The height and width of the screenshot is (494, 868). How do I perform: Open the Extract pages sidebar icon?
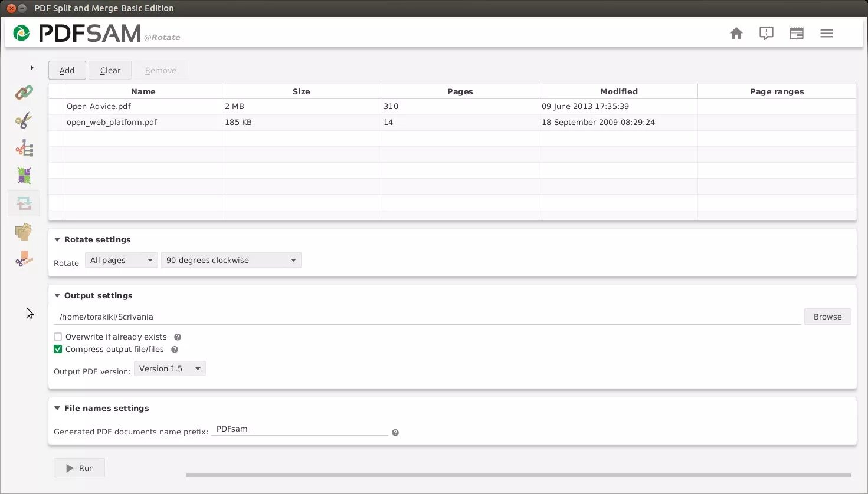tap(24, 232)
